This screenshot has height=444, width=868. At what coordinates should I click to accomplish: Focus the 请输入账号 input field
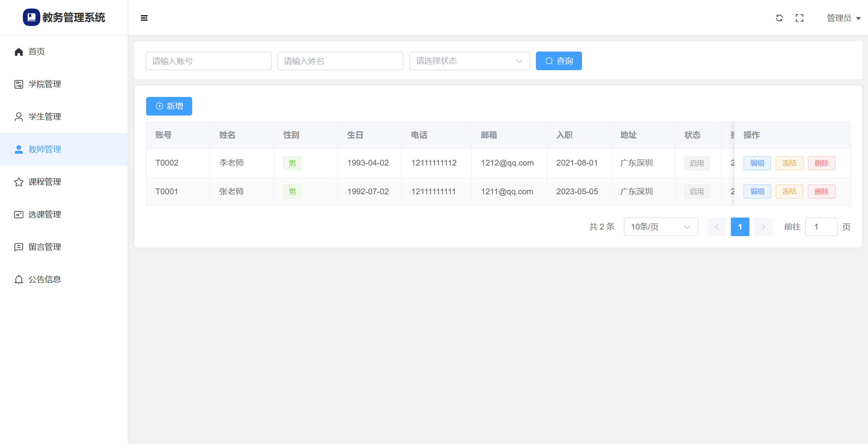coord(208,61)
